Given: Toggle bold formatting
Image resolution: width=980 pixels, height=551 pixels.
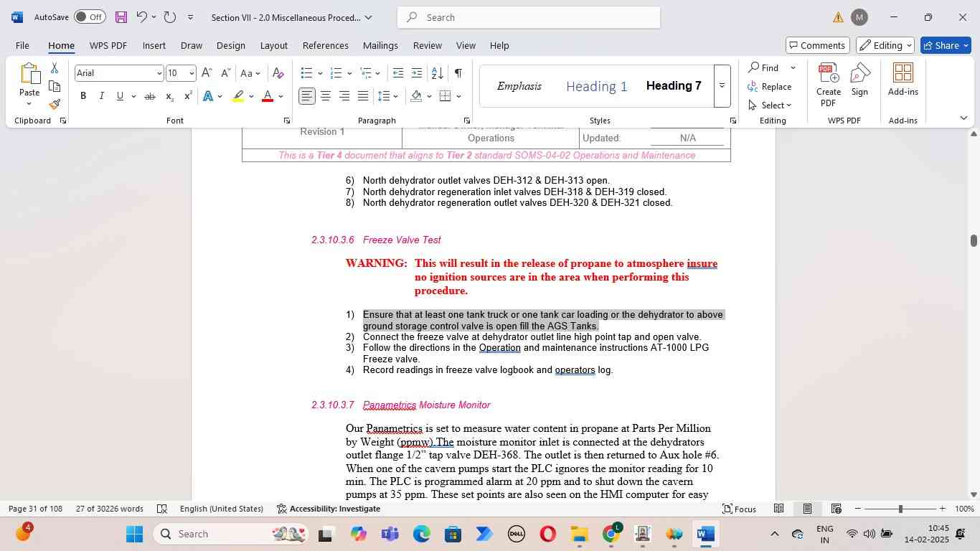Looking at the screenshot, I should [x=83, y=96].
